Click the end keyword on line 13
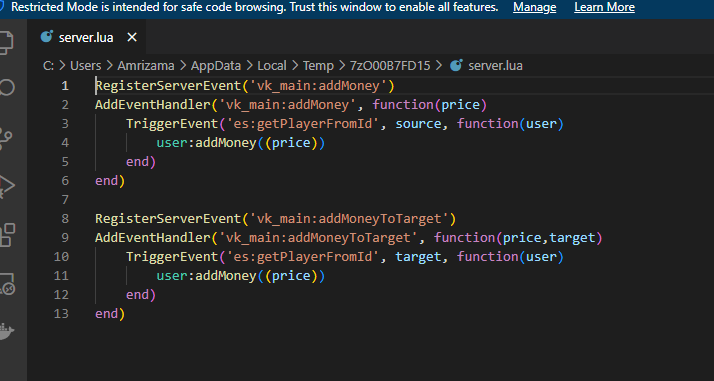Screen dimensions: 714x381 pos(106,314)
